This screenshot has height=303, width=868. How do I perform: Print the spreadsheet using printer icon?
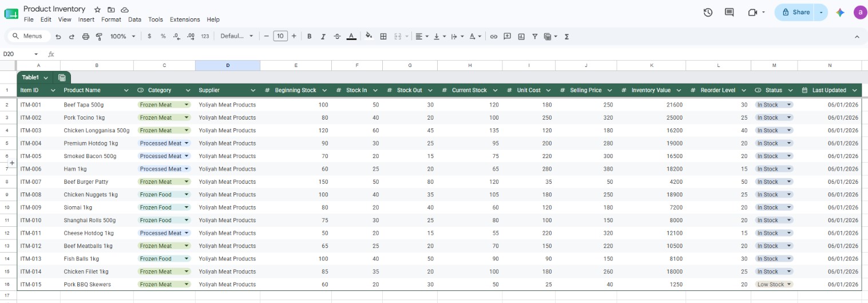(86, 36)
